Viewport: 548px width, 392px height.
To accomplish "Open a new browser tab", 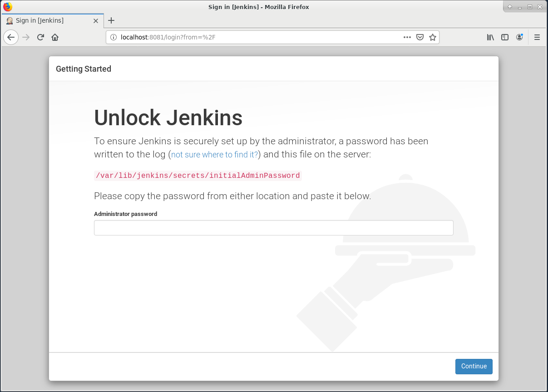I will (111, 20).
